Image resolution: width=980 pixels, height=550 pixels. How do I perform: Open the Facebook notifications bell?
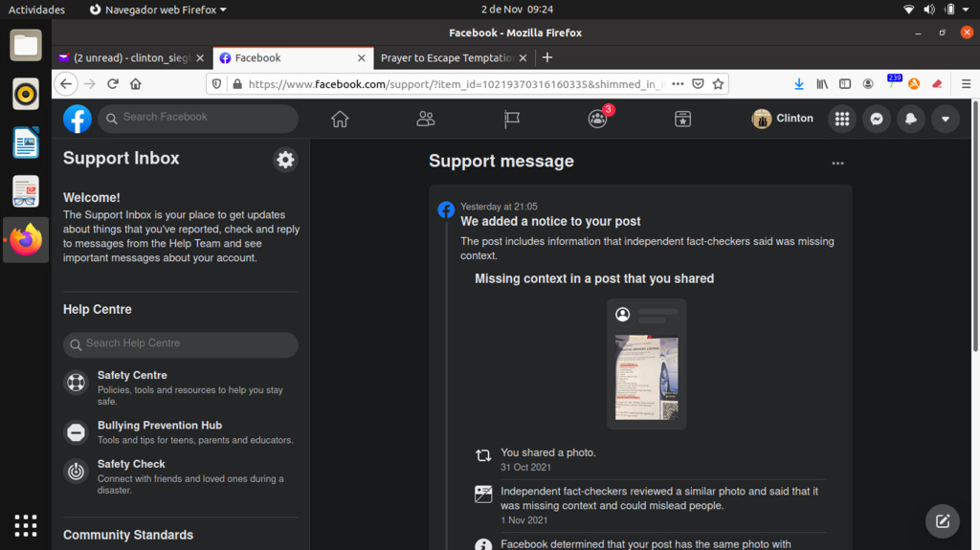click(910, 119)
